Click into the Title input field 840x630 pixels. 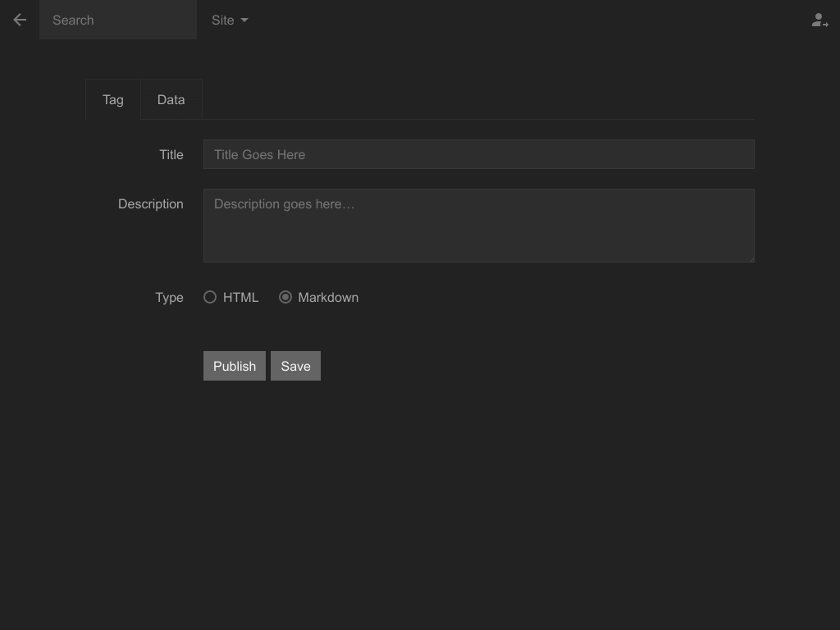point(478,154)
